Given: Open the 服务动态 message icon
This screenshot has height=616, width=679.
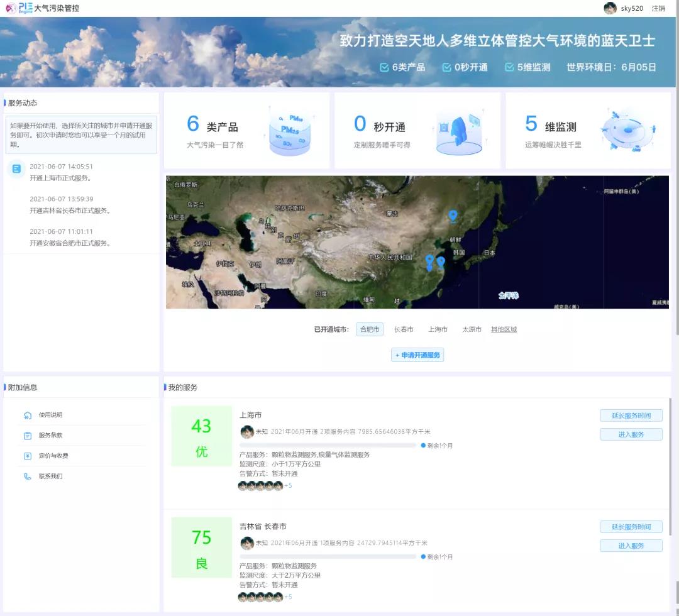Looking at the screenshot, I should point(16,170).
